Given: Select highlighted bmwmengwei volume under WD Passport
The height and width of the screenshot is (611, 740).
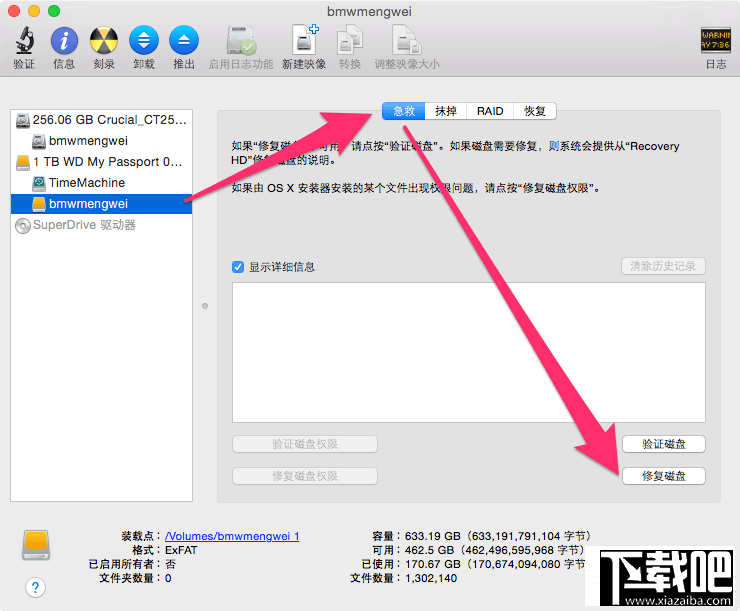Looking at the screenshot, I should (101, 204).
